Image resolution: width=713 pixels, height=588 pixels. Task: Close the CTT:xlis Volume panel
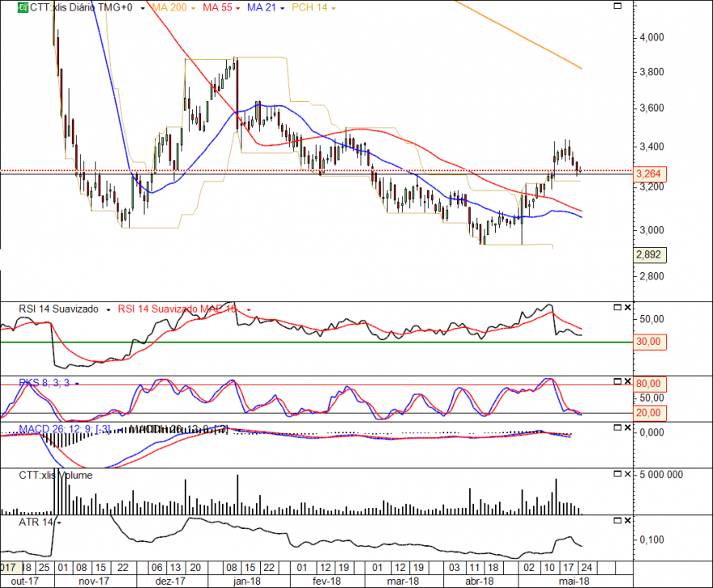(627, 474)
